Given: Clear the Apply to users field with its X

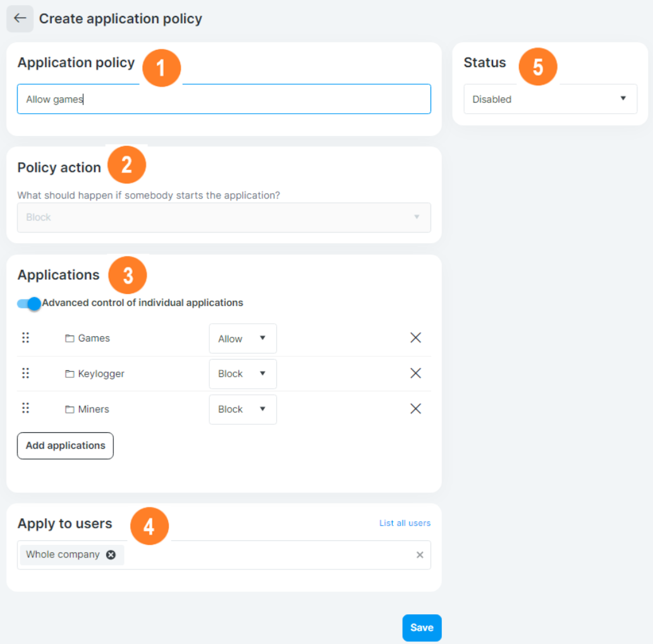Looking at the screenshot, I should (x=420, y=555).
